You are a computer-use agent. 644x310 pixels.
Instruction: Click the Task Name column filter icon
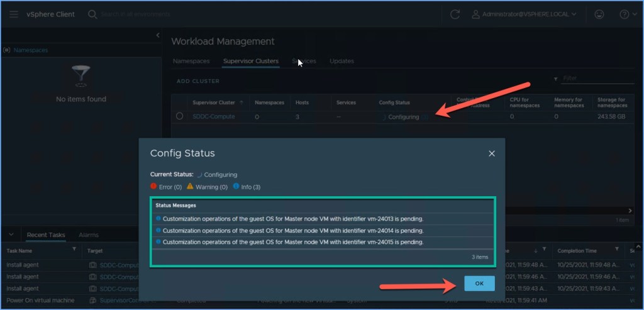click(x=74, y=250)
